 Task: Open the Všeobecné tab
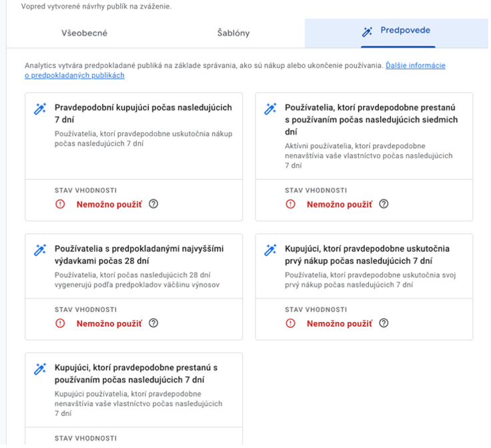[x=84, y=33]
